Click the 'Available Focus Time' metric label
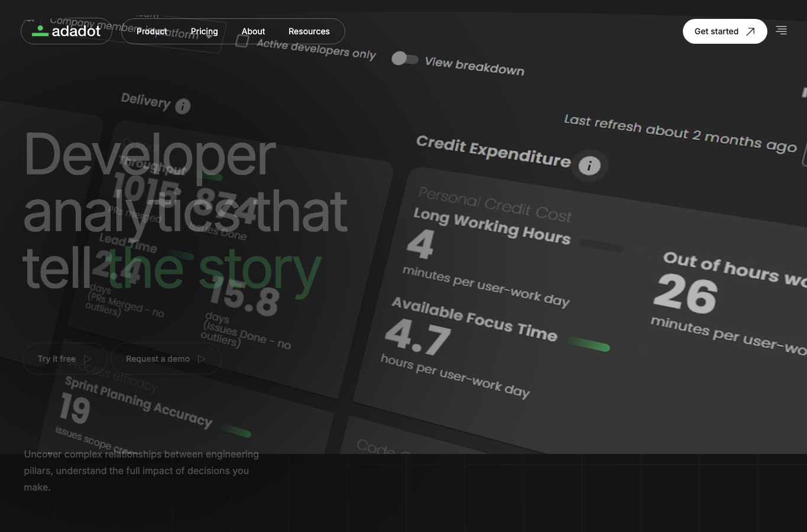The height and width of the screenshot is (532, 807). click(x=474, y=319)
